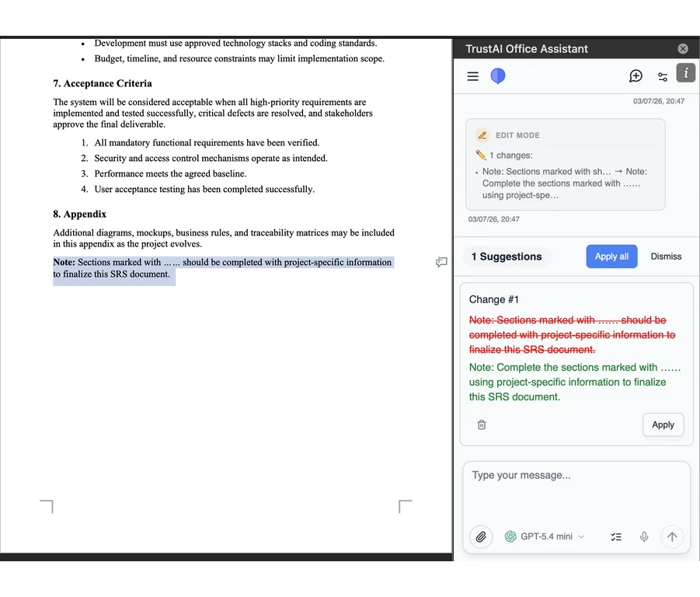Dismiss the suggestions
This screenshot has width=700, height=597.
(x=666, y=257)
